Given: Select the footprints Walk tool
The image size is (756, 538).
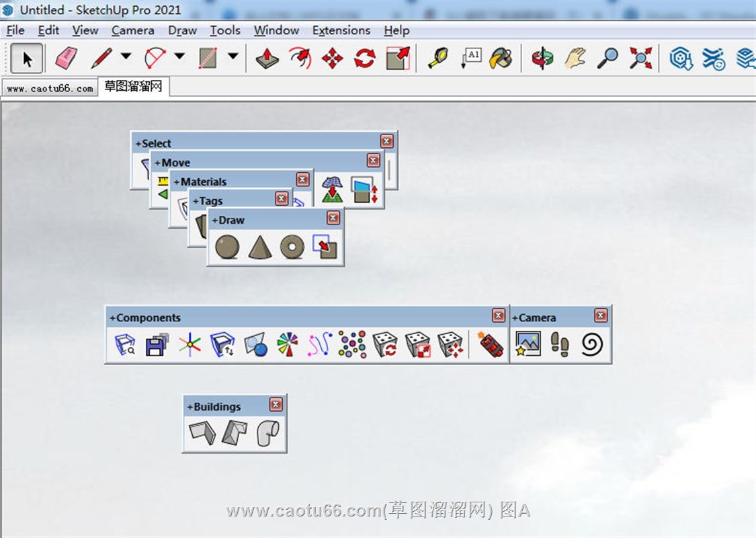Looking at the screenshot, I should pos(560,344).
